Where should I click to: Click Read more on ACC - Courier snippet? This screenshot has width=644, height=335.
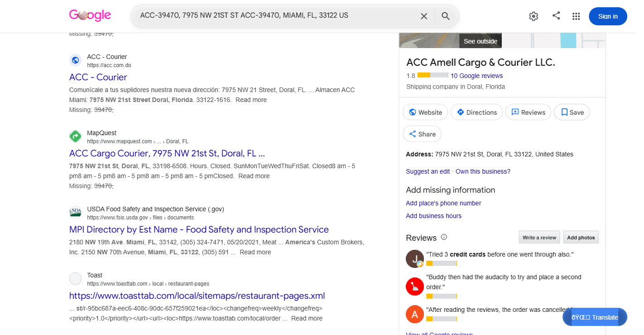251,100
